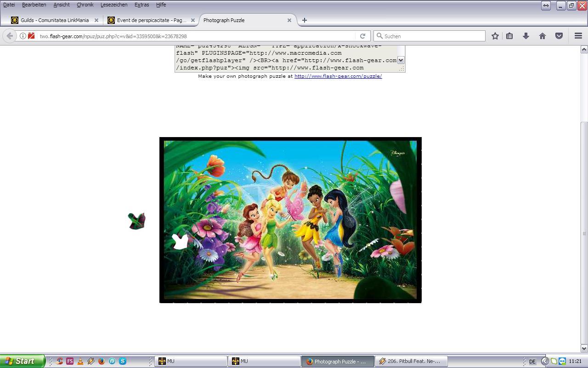The height and width of the screenshot is (368, 588).
Task: Open the Chronik menu
Action: pos(85,5)
